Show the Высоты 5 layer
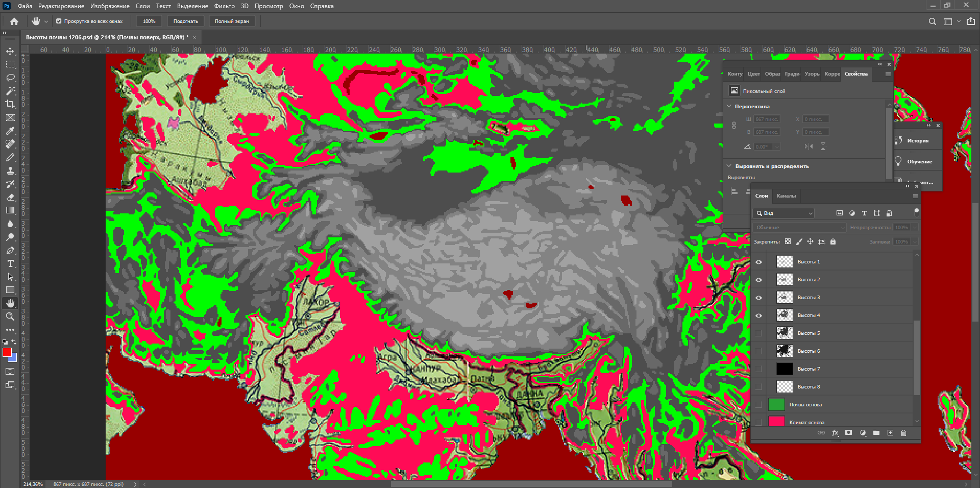Screen dimensions: 980x488 point(758,333)
